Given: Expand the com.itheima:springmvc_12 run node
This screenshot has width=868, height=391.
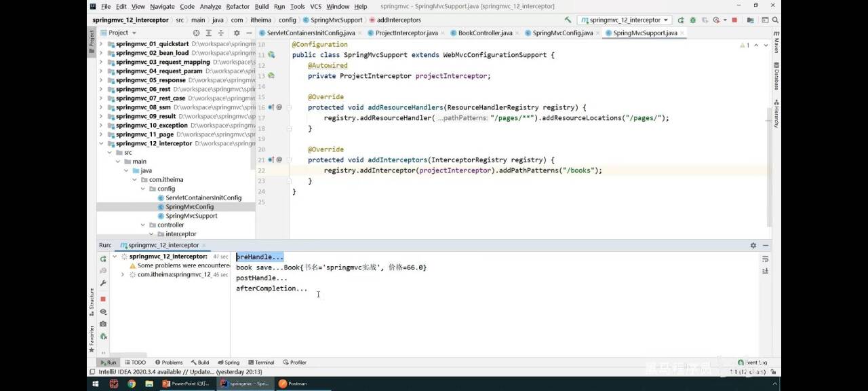Looking at the screenshot, I should pos(122,275).
